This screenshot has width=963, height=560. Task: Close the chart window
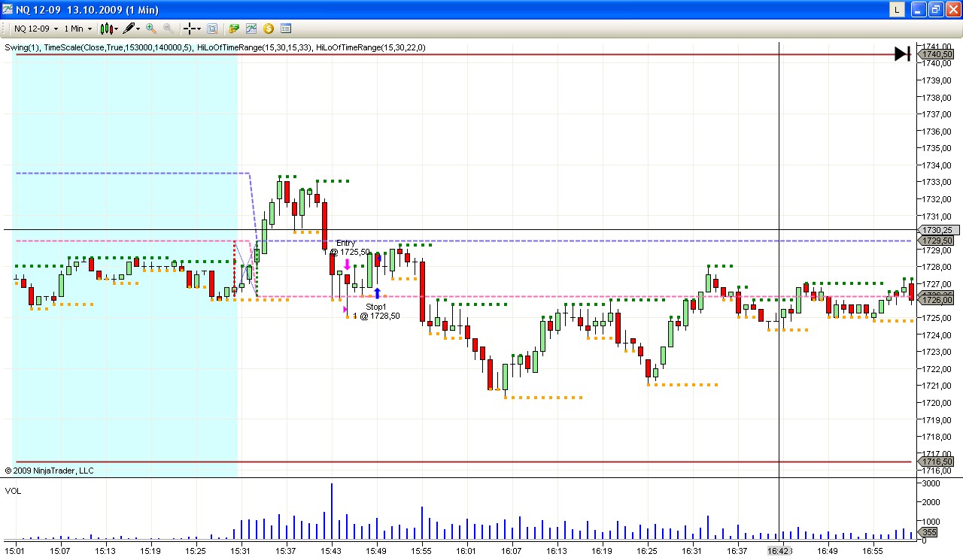[x=952, y=9]
